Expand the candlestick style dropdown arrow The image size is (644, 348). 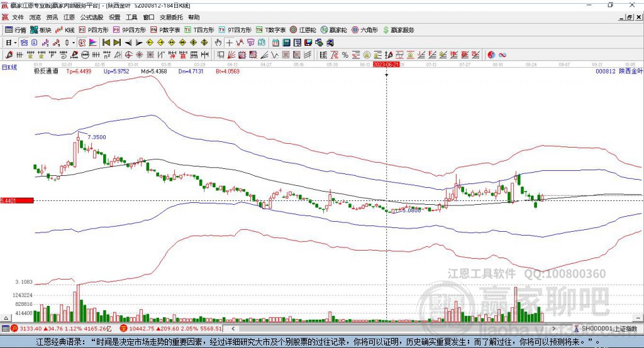pos(74,43)
